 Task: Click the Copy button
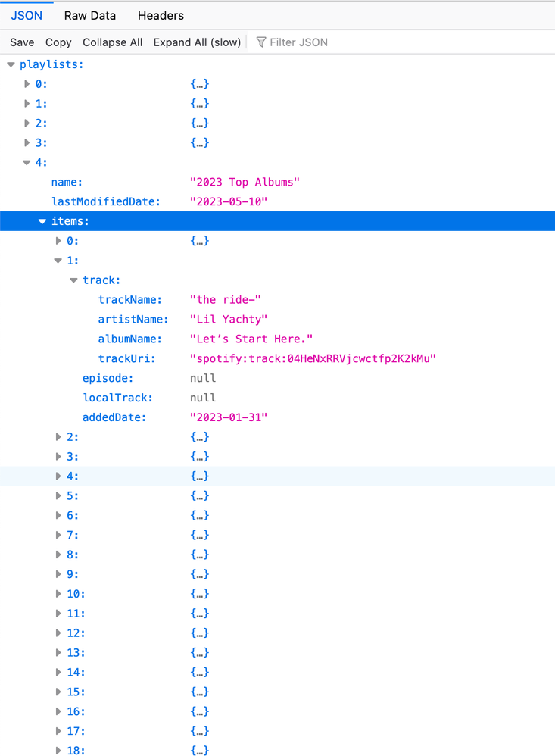(x=58, y=42)
